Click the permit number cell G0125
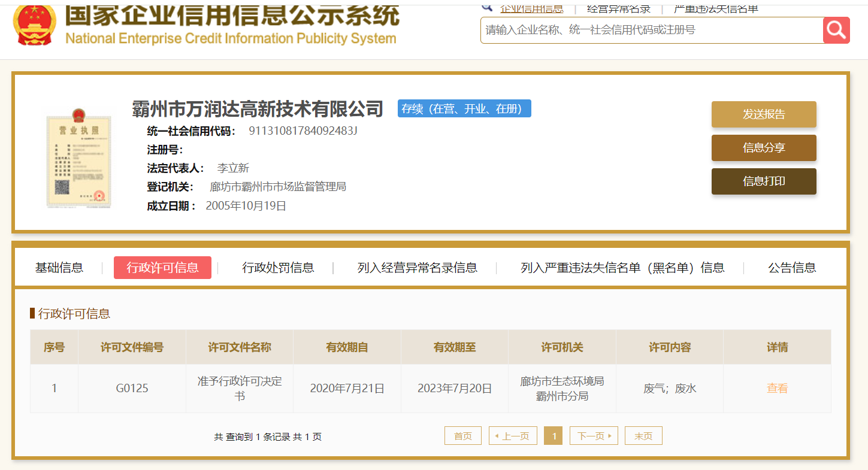868x470 pixels. [132, 388]
